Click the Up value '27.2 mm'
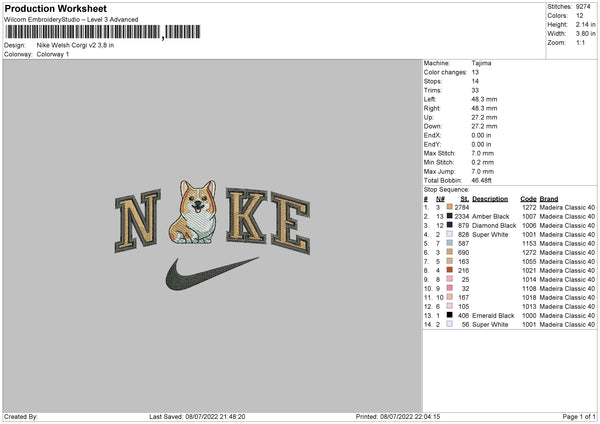The image size is (600, 424). pyautogui.click(x=484, y=117)
